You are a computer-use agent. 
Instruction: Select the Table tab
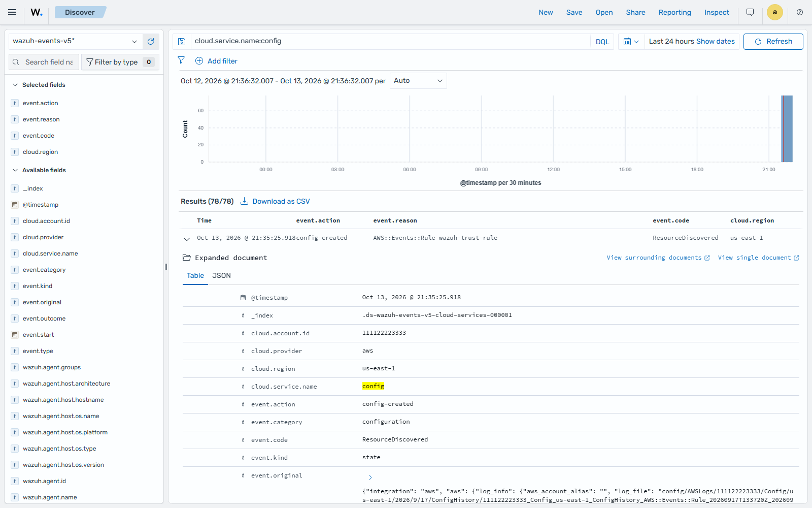click(195, 275)
